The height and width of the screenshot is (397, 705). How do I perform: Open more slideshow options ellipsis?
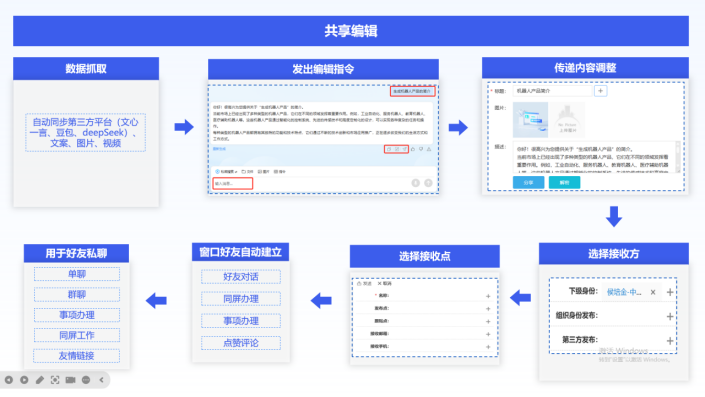[x=86, y=380]
